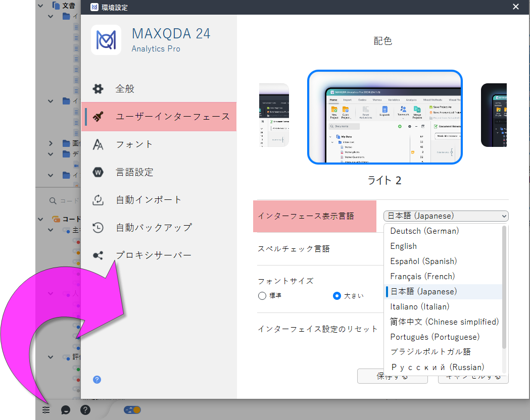Click the auto import icon beside 自動インポート
Viewport: 530px width, 420px height.
coord(98,200)
